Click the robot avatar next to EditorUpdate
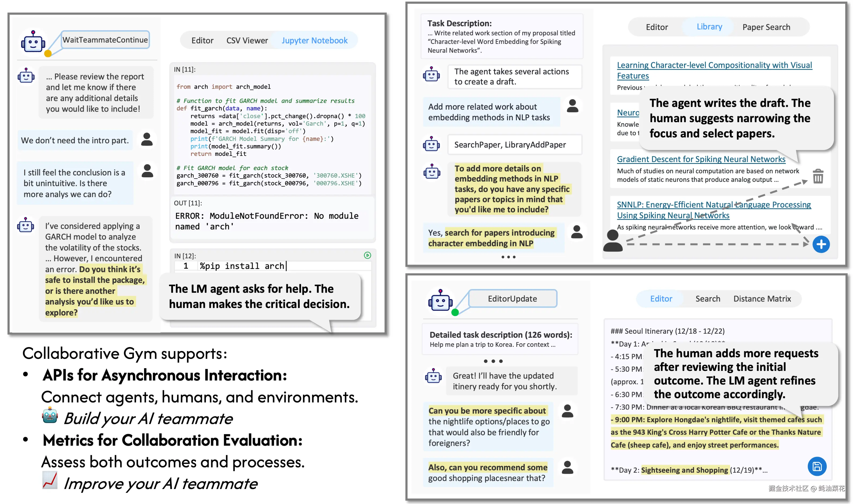 (440, 300)
